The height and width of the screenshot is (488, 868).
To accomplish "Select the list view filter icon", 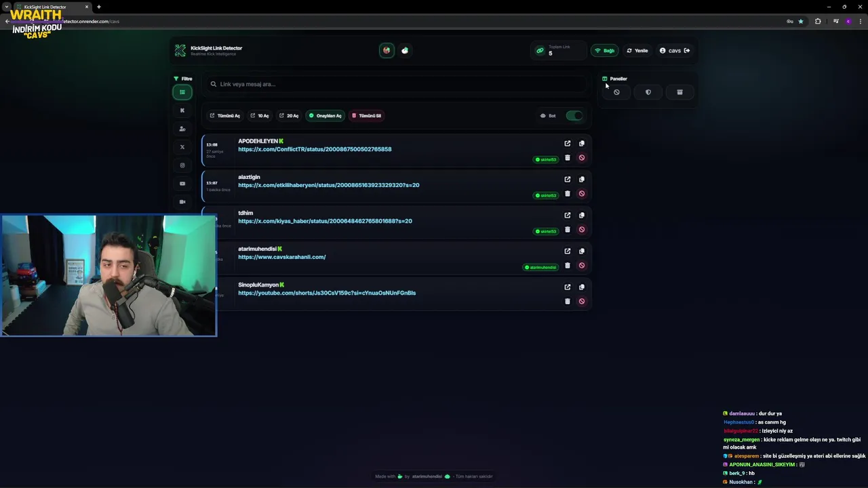I will coord(182,92).
